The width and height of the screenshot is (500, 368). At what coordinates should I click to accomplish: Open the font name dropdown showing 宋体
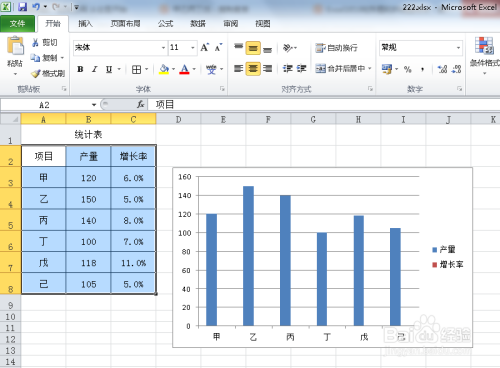point(163,48)
